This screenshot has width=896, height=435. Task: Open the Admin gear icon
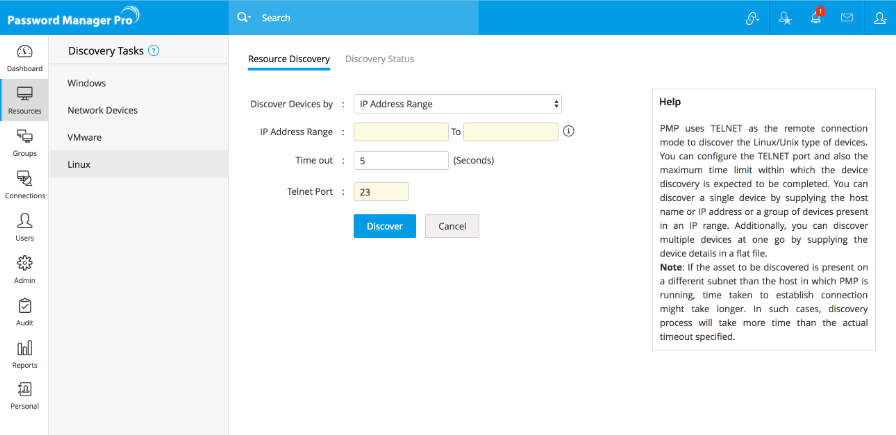24,268
